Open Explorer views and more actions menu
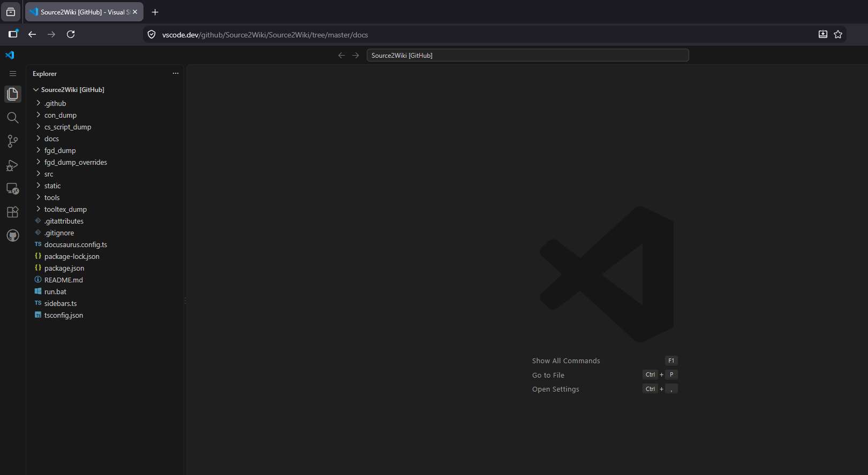Image resolution: width=868 pixels, height=475 pixels. 176,73
